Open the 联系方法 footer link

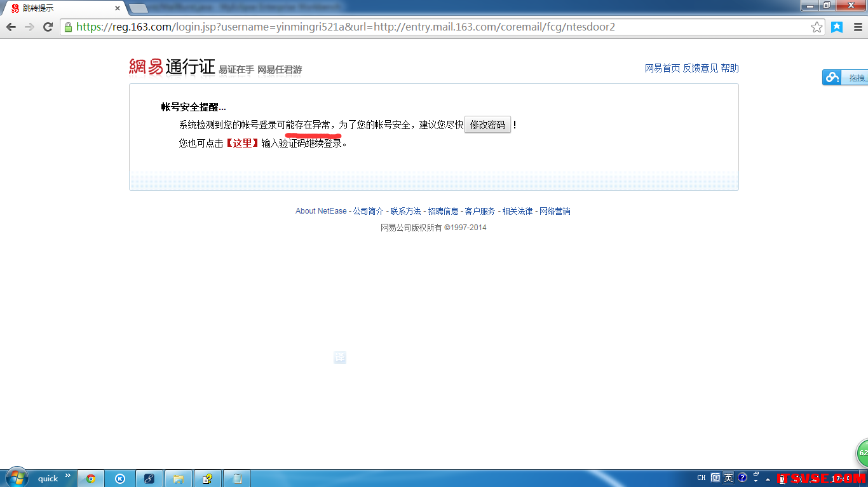click(x=406, y=211)
